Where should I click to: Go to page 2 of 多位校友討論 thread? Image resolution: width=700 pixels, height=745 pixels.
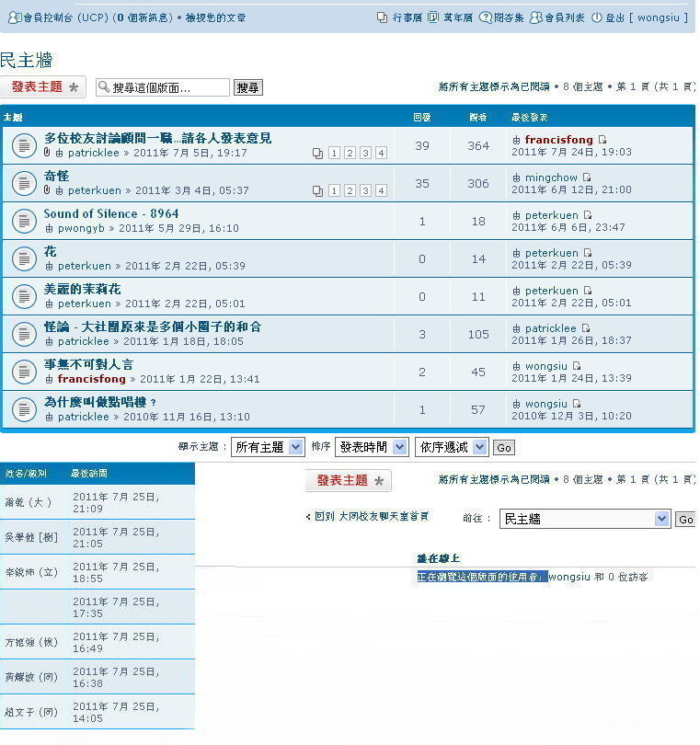[350, 154]
